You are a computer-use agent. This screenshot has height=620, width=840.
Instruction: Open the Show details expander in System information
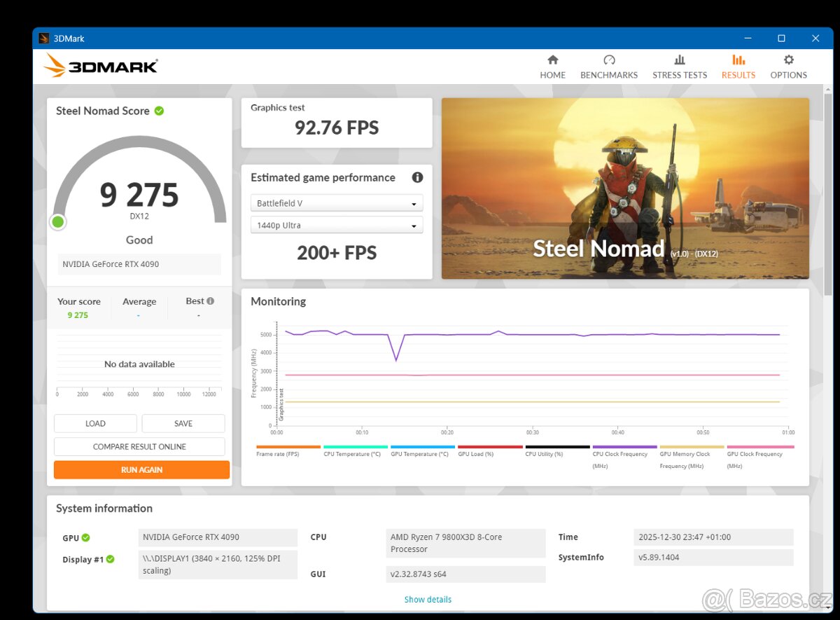coord(428,599)
